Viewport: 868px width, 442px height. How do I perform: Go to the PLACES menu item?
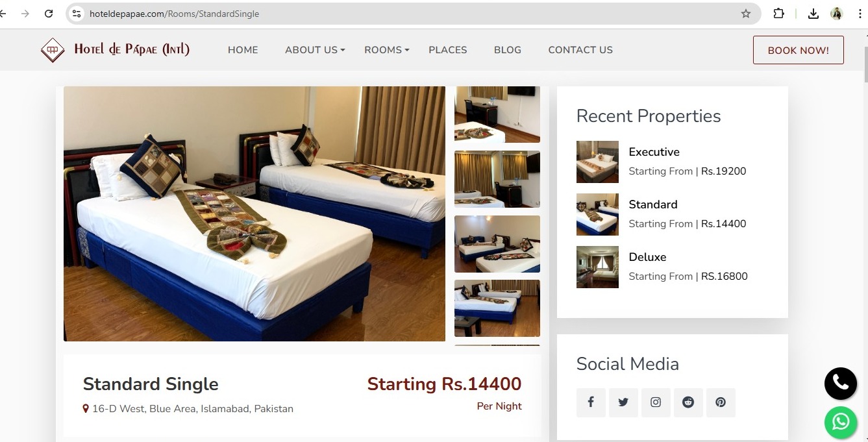[x=448, y=50]
